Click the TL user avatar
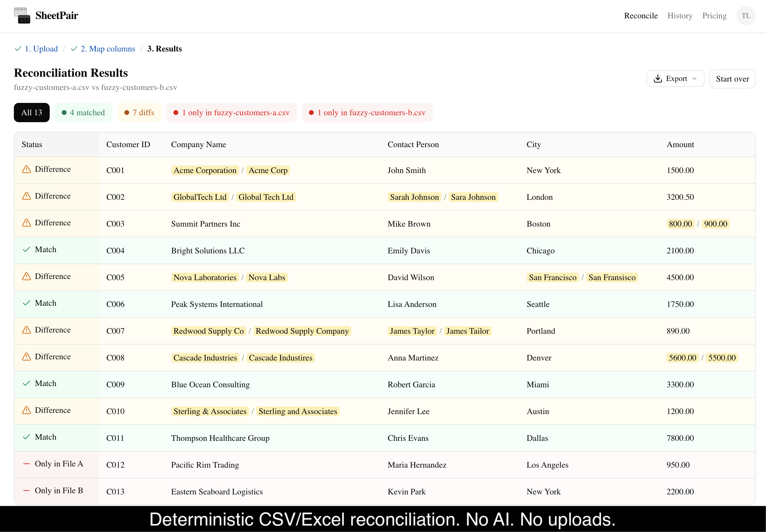Viewport: 766px width, 532px height. coord(746,16)
